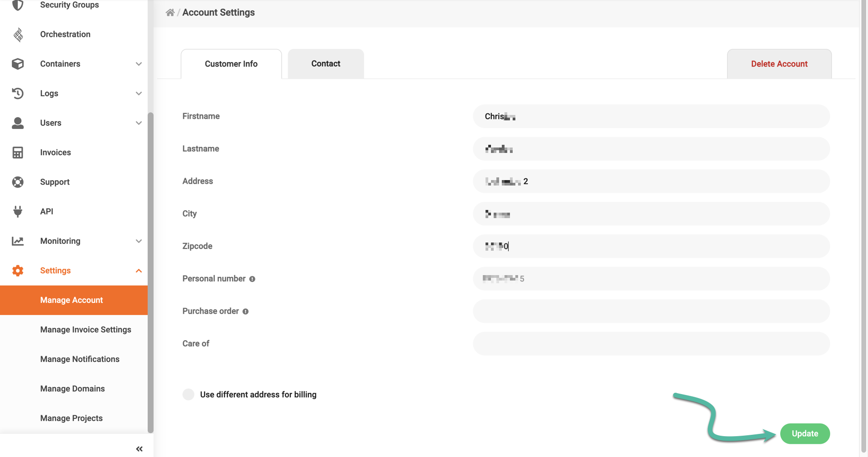Select the API plug icon
This screenshot has width=868, height=457.
pos(18,211)
